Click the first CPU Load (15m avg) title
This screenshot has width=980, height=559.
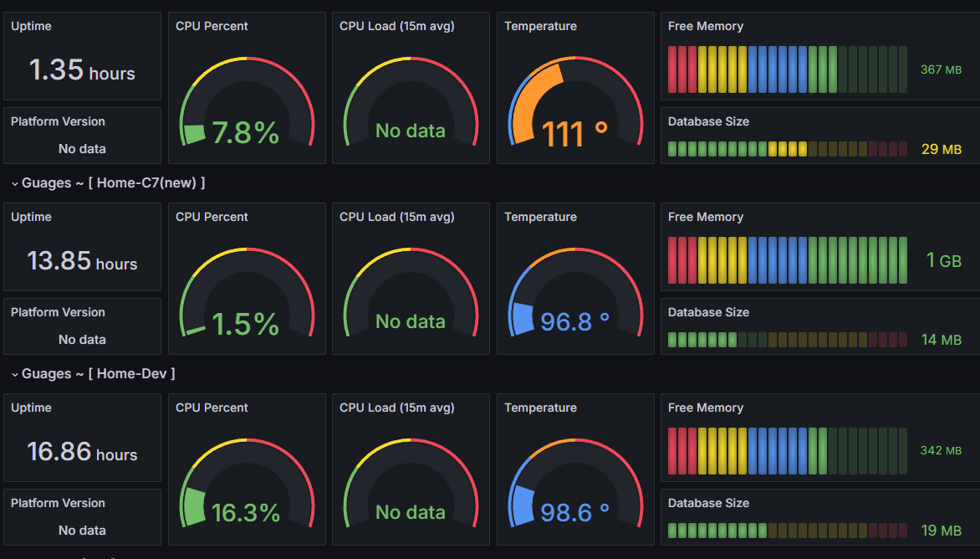tap(397, 26)
